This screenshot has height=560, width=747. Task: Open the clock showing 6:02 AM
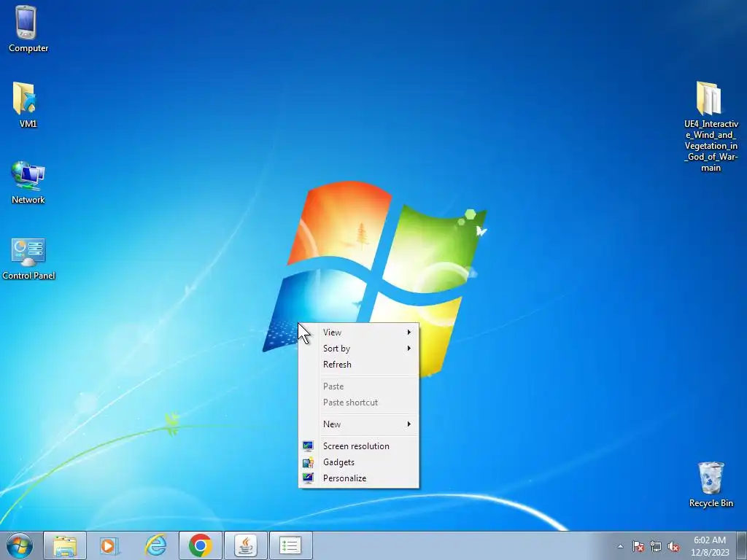point(710,546)
